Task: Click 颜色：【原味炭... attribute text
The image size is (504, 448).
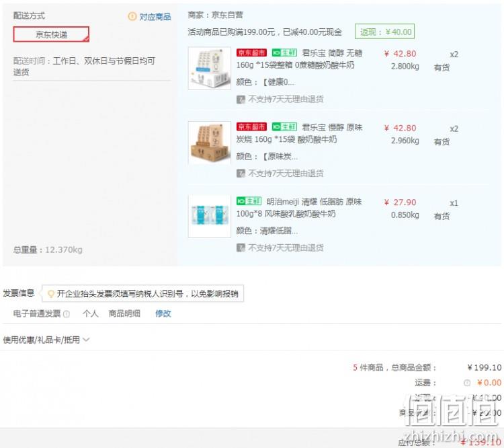Action: 267,157
